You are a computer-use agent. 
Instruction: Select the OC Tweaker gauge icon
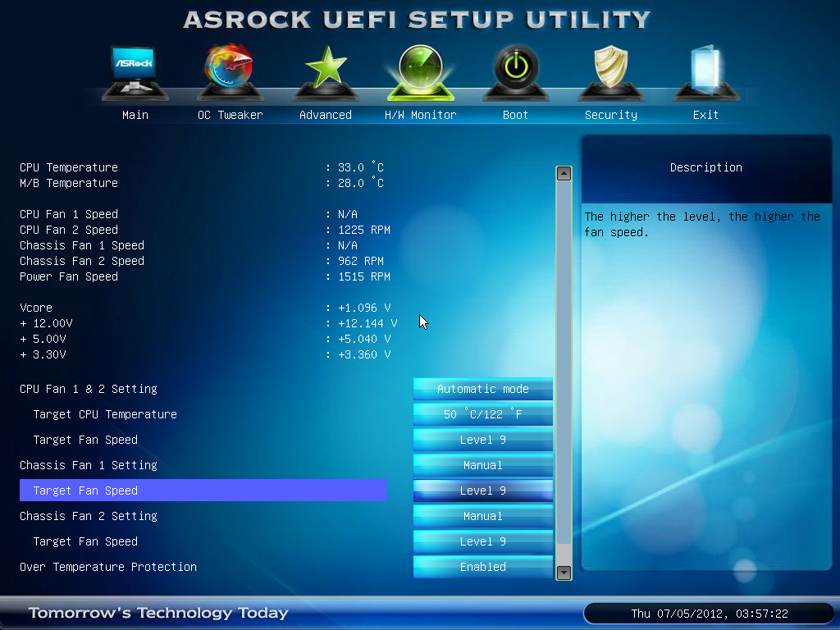231,73
